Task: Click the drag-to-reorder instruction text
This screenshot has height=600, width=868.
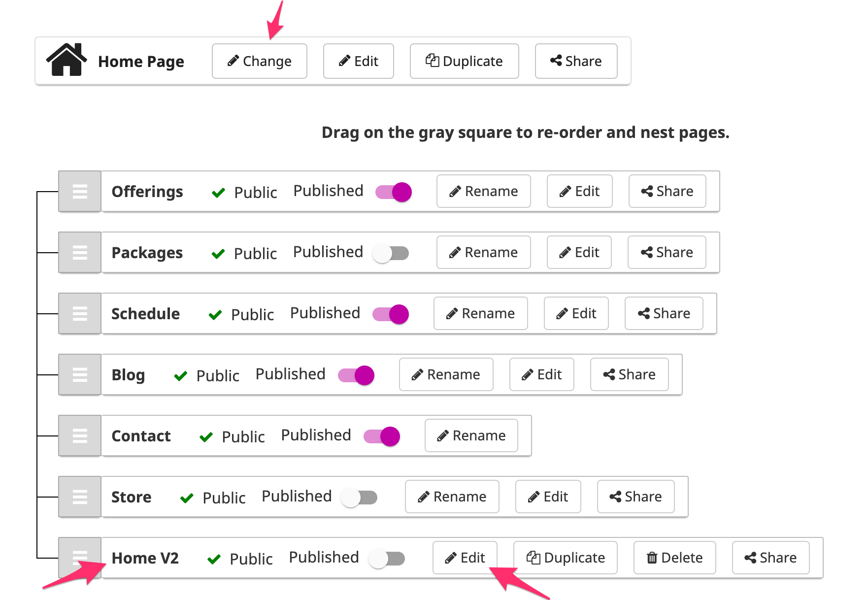Action: pyautogui.click(x=526, y=133)
